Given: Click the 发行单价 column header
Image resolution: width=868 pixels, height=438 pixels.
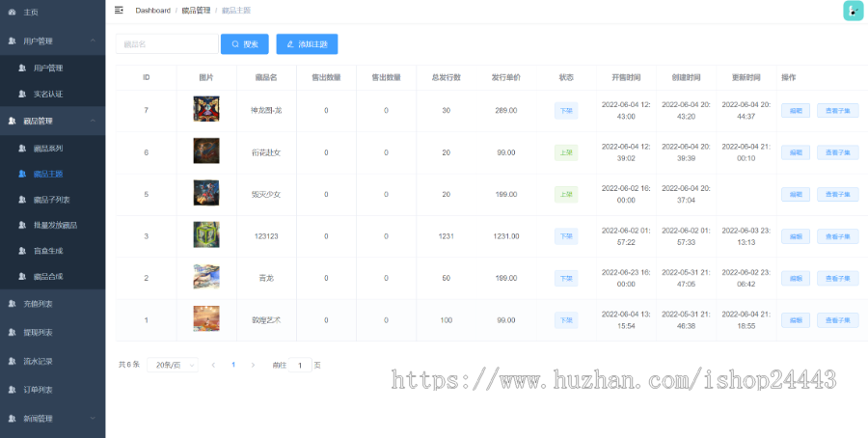Looking at the screenshot, I should click(x=506, y=77).
